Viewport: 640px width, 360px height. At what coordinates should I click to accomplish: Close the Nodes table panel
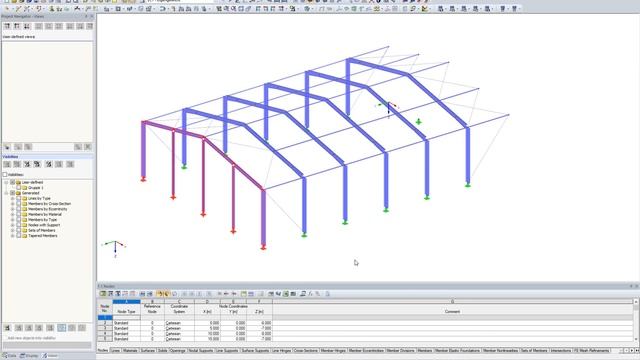click(637, 286)
